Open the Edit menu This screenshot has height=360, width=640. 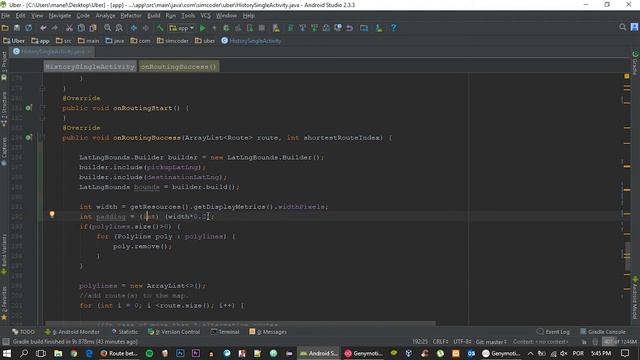coord(20,16)
